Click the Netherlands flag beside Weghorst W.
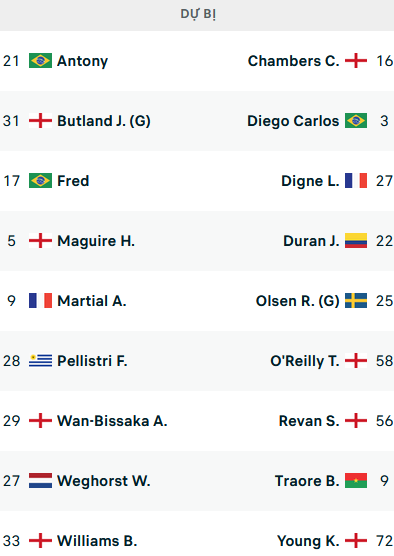 pos(40,480)
